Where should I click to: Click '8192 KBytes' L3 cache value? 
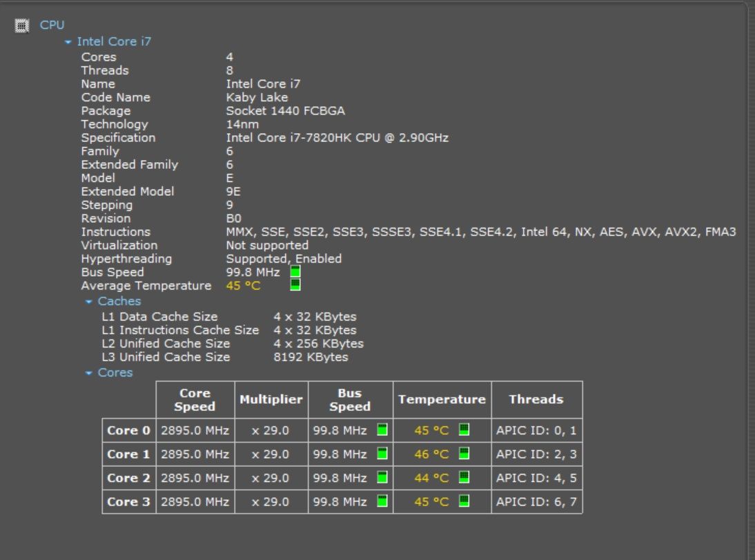point(311,357)
